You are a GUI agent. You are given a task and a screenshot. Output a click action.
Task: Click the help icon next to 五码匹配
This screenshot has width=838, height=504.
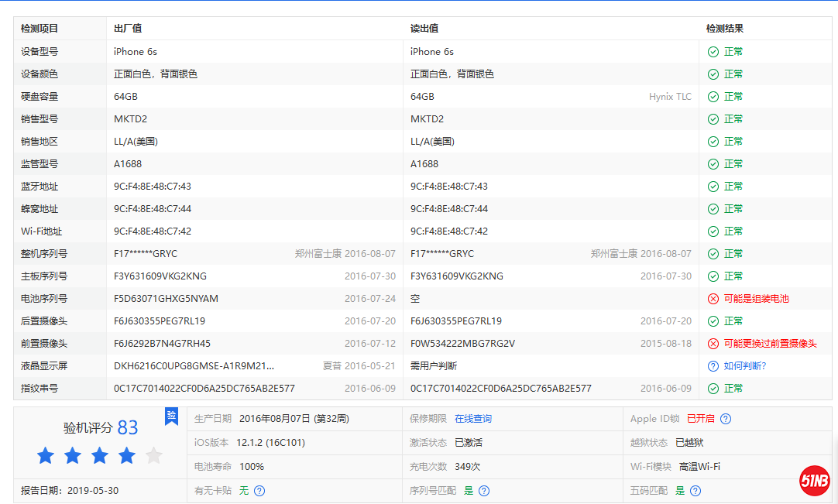coord(695,491)
